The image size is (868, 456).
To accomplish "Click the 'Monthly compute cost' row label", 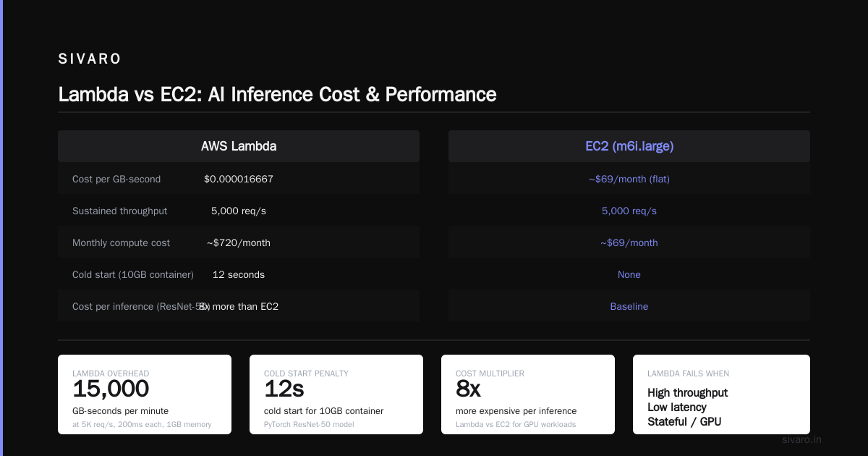I will [x=121, y=242].
